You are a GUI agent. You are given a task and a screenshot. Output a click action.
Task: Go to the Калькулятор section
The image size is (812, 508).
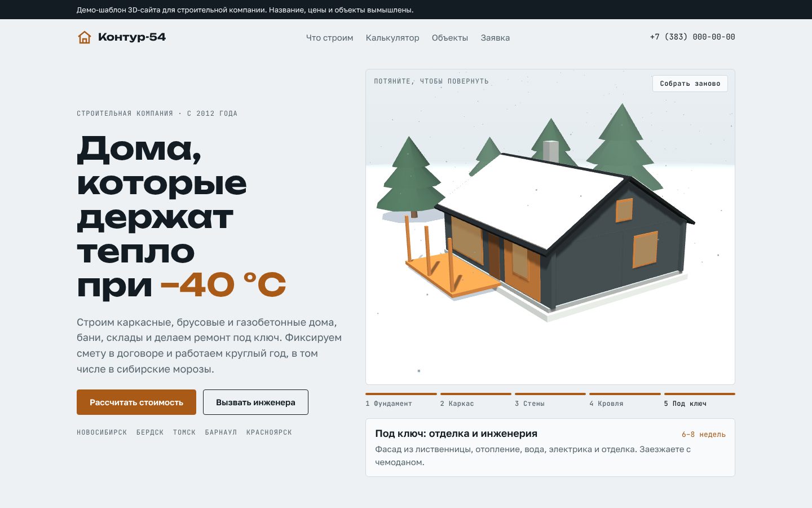pos(392,38)
